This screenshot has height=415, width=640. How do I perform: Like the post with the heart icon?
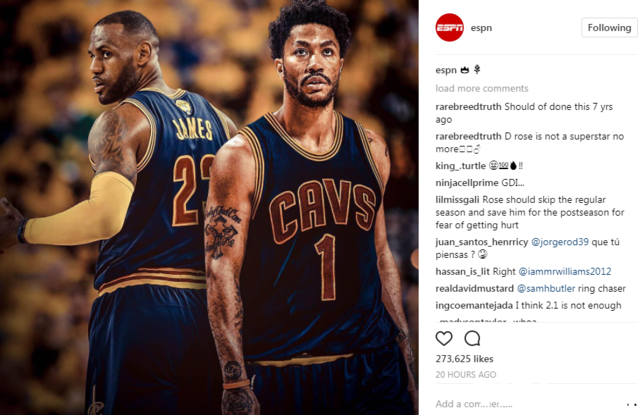[444, 338]
